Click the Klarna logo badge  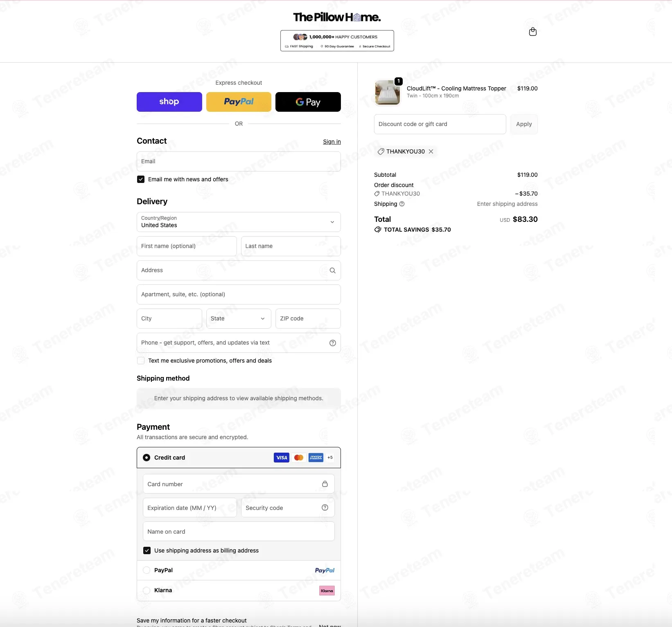(x=327, y=591)
